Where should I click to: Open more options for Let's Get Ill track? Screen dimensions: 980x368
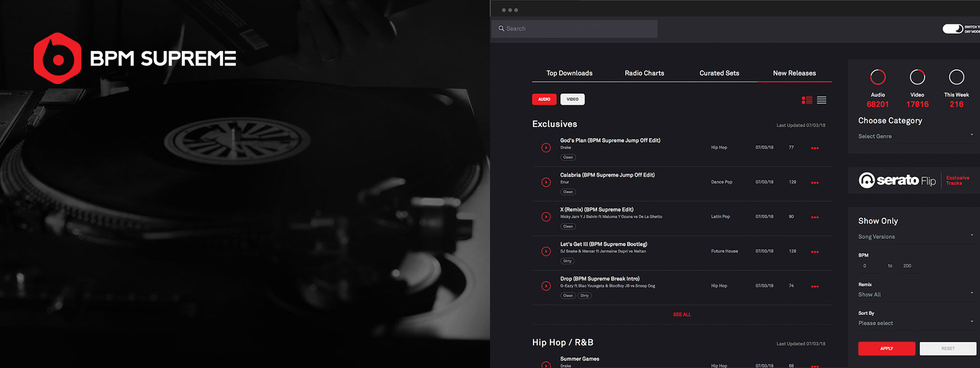(x=815, y=252)
